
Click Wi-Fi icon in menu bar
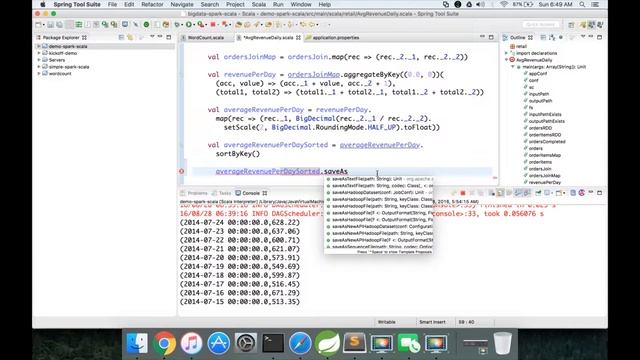pos(504,4)
